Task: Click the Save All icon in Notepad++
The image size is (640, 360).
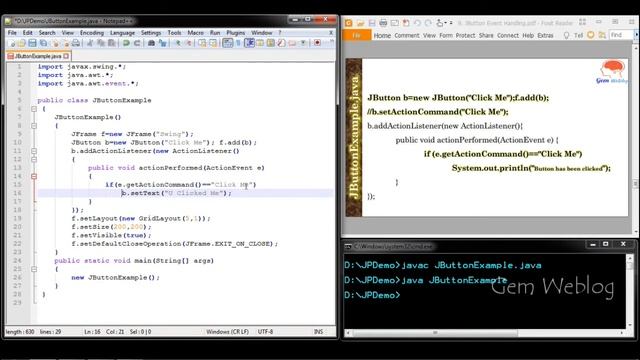Action: tap(44, 43)
